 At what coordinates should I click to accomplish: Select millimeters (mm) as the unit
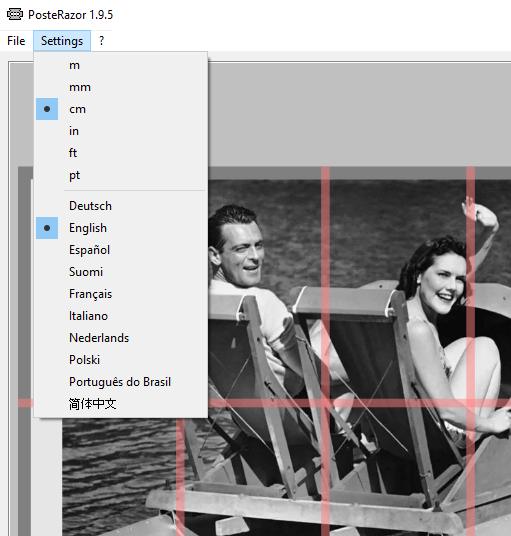click(121, 87)
